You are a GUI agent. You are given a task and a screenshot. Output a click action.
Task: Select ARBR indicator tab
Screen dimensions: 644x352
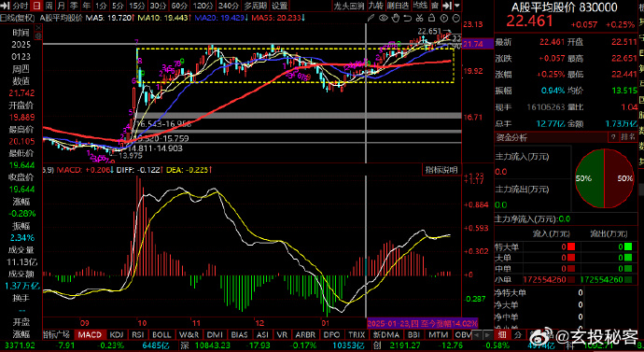click(x=305, y=335)
